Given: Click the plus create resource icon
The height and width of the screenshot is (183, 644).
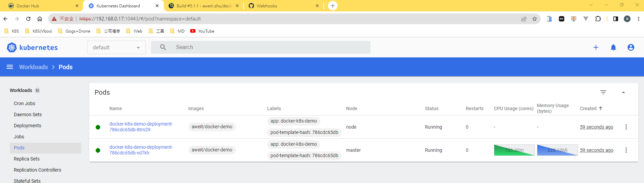Looking at the screenshot, I should [x=596, y=47].
